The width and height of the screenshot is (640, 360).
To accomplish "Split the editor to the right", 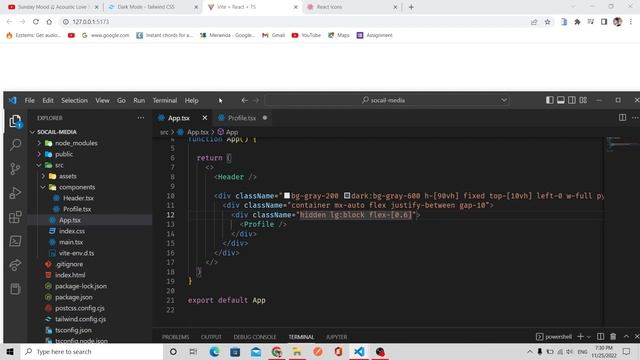I will click(x=622, y=118).
